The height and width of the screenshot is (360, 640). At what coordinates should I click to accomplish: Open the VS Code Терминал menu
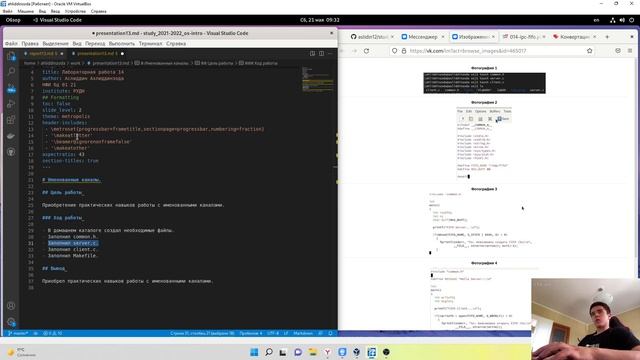pos(150,44)
